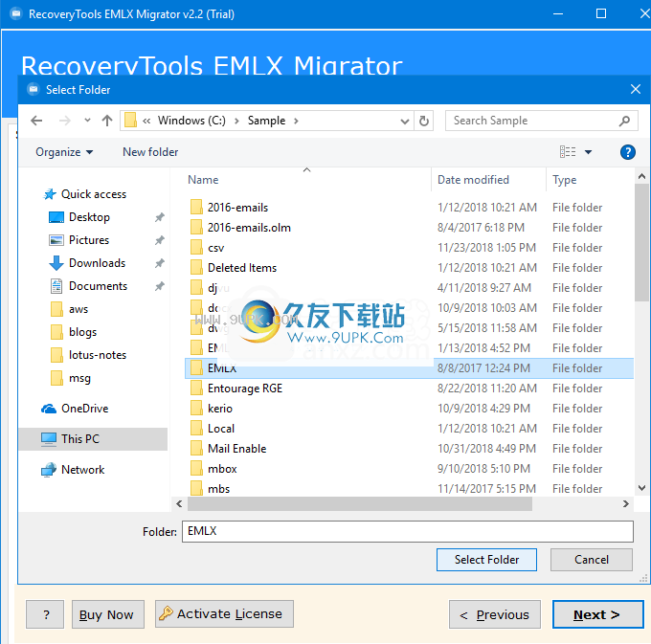Image resolution: width=651 pixels, height=644 pixels.
Task: Open the recent locations dropdown arrow
Action: pos(87,121)
